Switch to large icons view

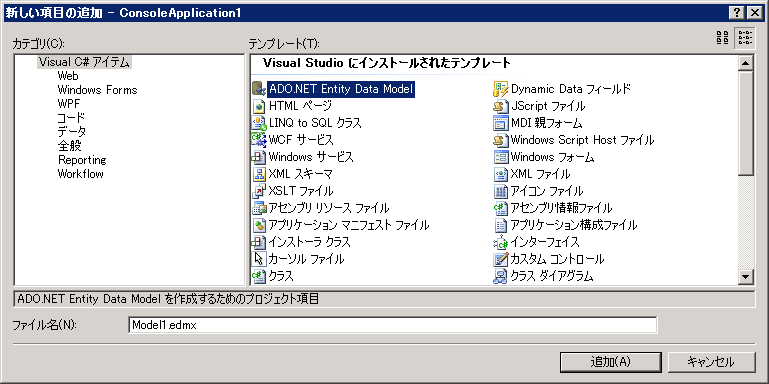[x=722, y=37]
